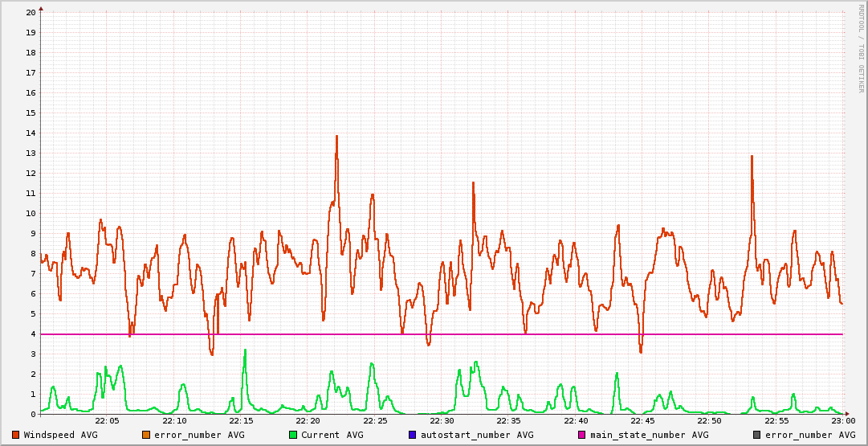Select the Current AVG legend label
Image resolution: width=868 pixels, height=446 pixels.
(332, 435)
